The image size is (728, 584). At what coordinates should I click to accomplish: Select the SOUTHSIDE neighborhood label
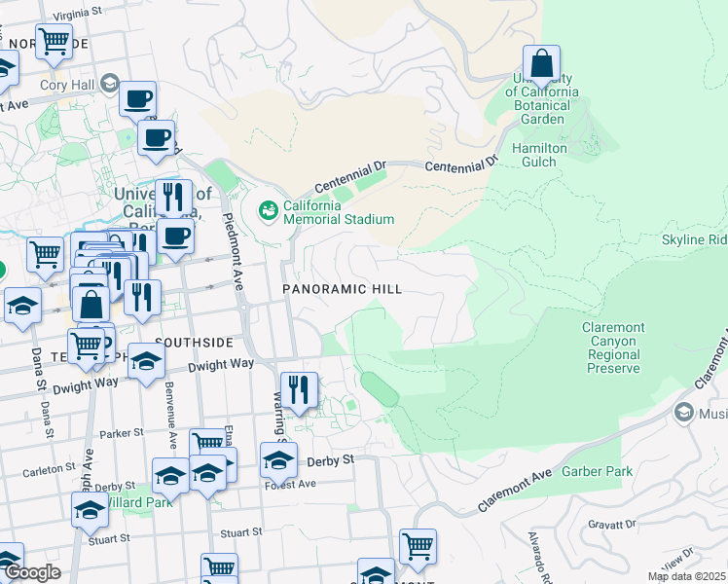coord(195,343)
